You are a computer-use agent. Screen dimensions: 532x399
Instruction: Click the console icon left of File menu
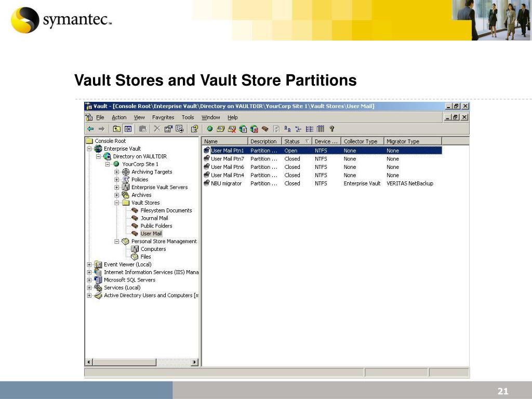pos(89,117)
